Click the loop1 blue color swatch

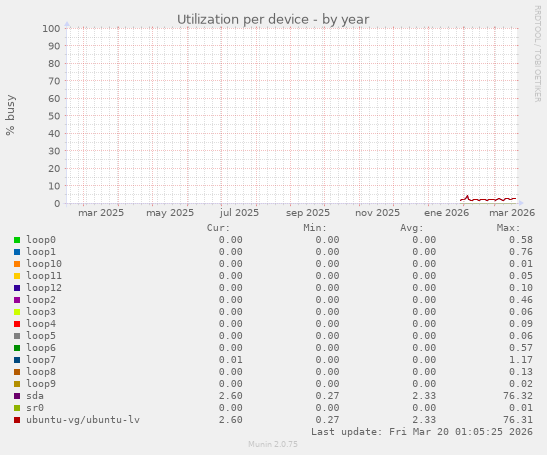[17, 252]
